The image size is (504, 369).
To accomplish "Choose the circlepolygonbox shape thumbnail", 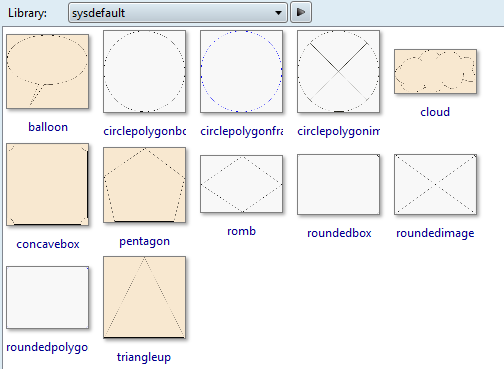I will (x=144, y=71).
